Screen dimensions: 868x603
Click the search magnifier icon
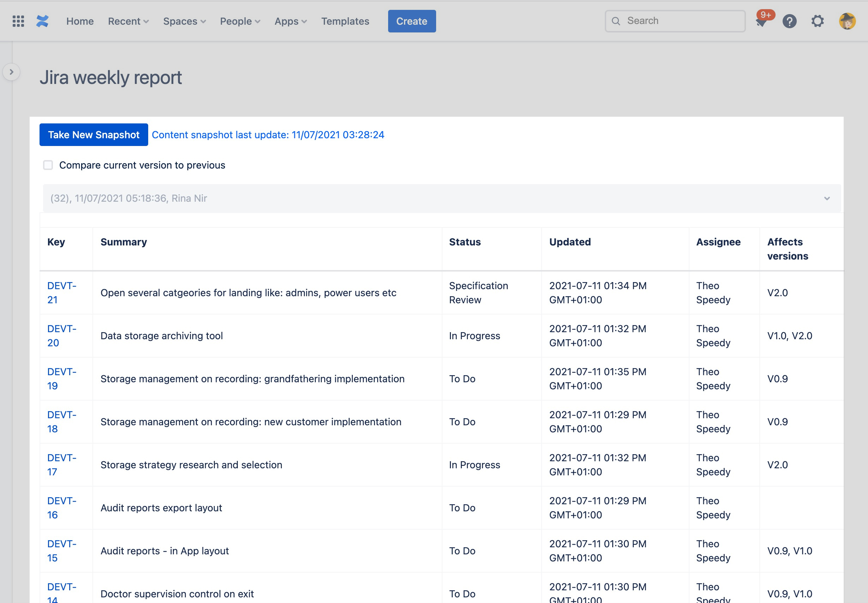(x=616, y=21)
